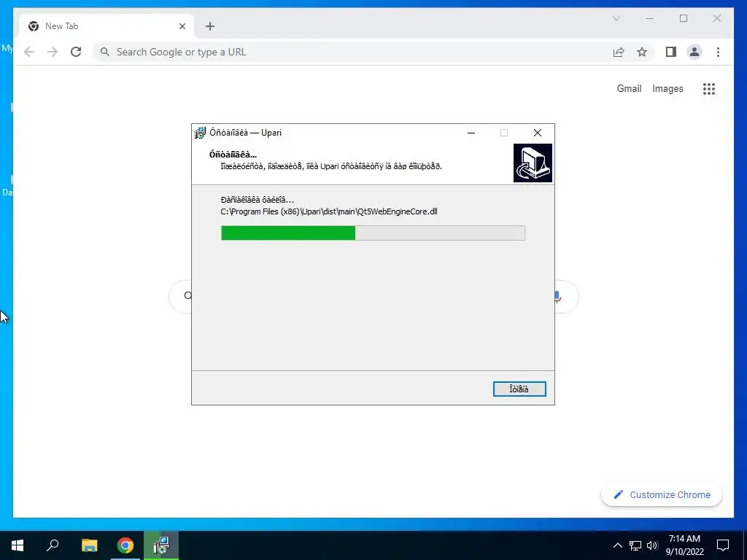747x560 pixels.
Task: Open Chrome side panel icon
Action: 671,52
